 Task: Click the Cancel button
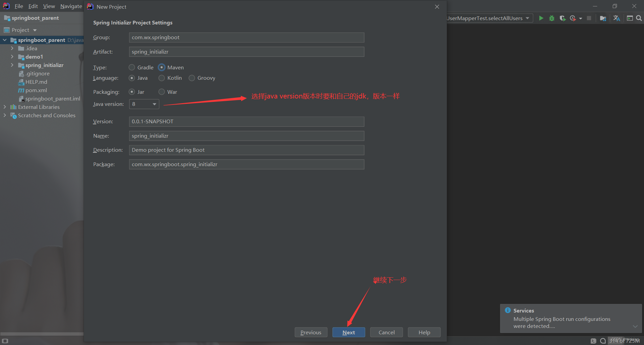(386, 332)
